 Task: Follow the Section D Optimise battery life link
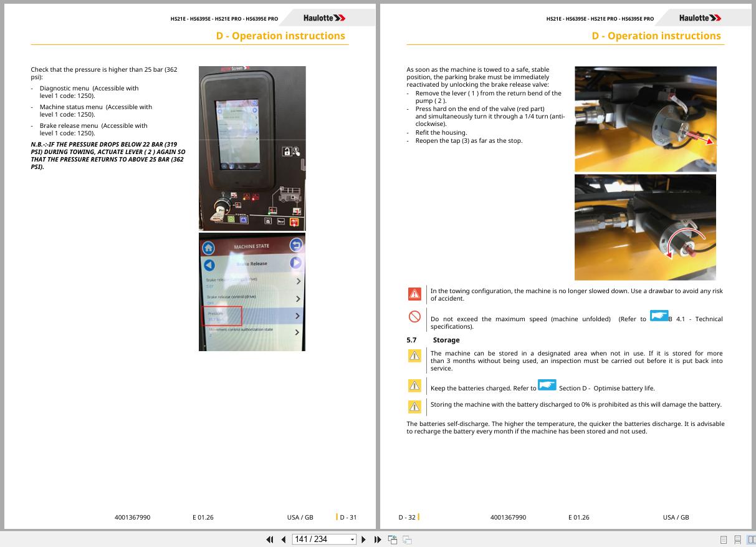(x=547, y=385)
